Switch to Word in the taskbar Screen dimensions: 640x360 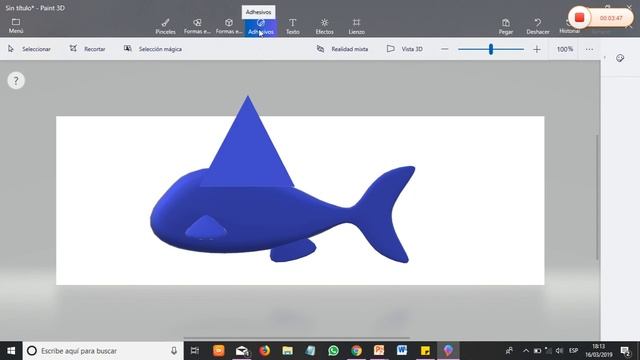click(402, 351)
